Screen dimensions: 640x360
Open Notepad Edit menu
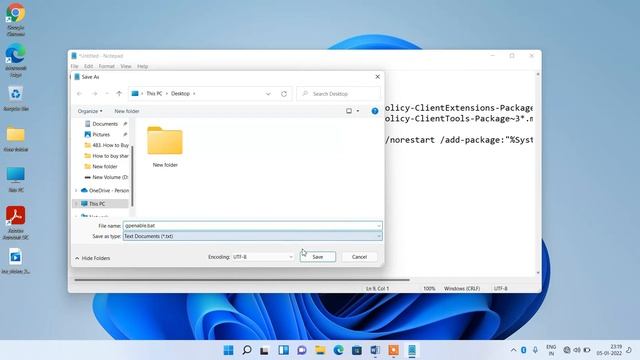point(89,66)
